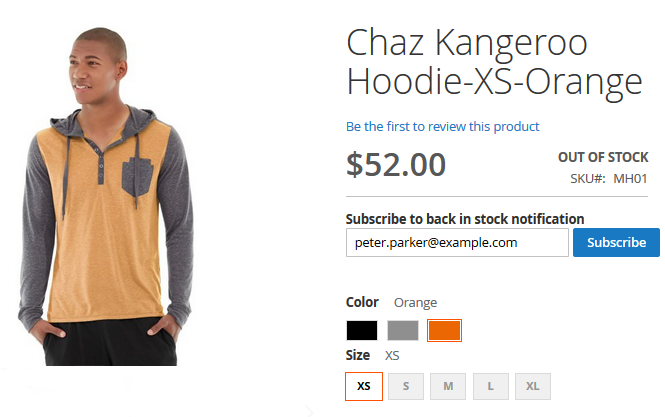Select the black color swatch

coord(362,330)
